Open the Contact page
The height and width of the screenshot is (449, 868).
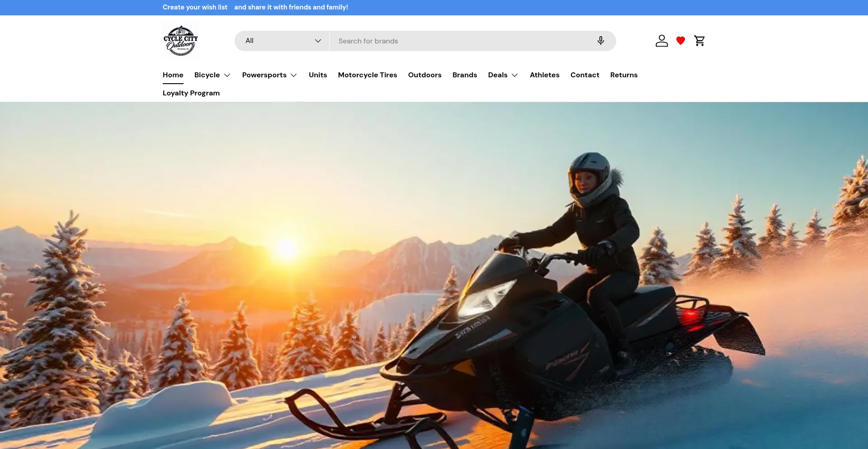585,75
